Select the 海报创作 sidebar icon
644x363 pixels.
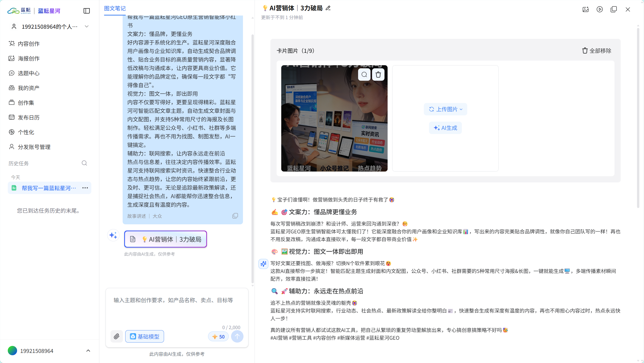pyautogui.click(x=11, y=58)
